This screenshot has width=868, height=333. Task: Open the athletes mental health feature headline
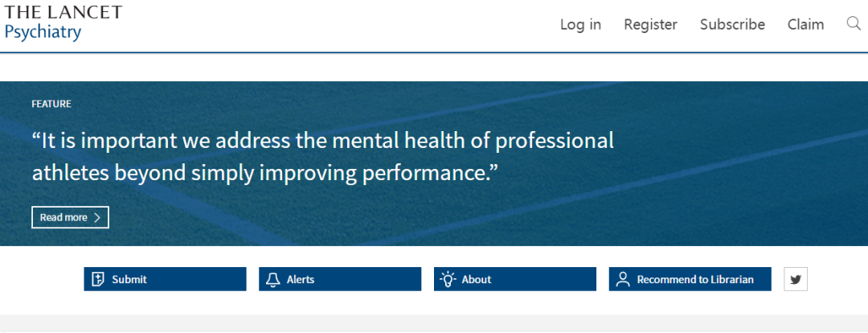click(322, 156)
